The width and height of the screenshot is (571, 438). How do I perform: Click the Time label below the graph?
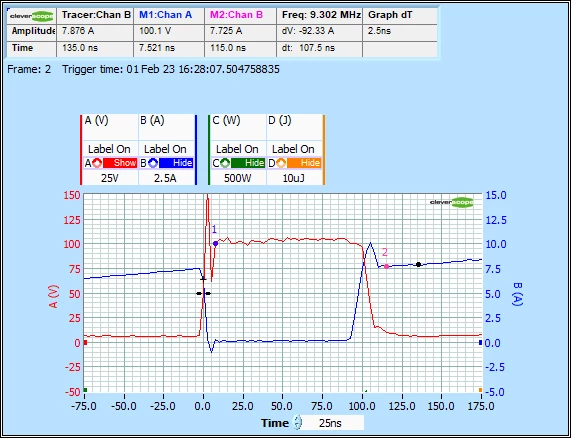274,423
